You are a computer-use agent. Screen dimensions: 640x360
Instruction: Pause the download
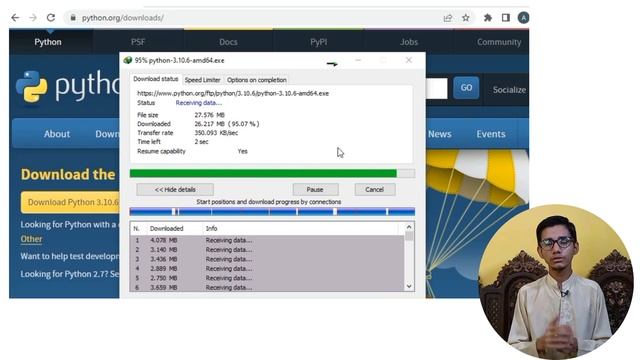point(315,189)
